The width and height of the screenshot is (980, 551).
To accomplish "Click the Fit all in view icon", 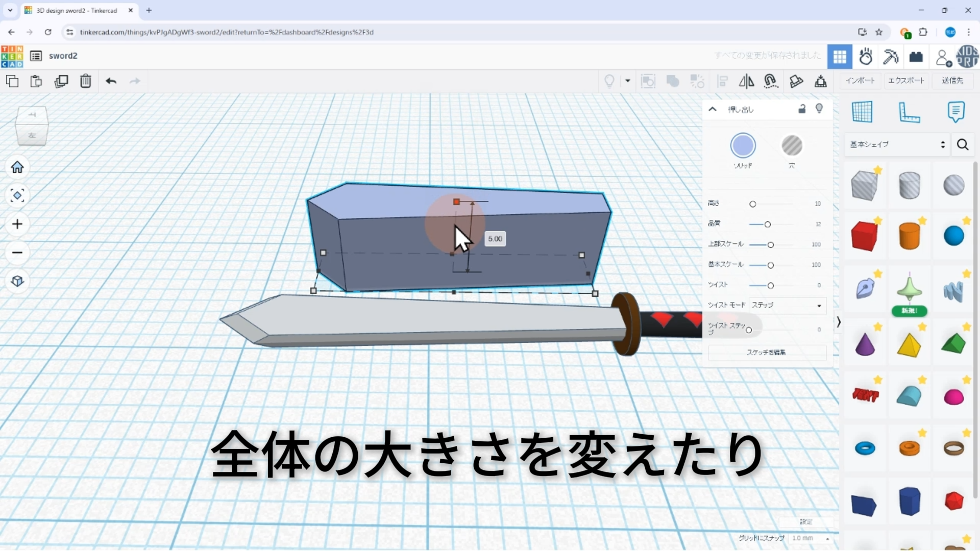I will coord(17,196).
